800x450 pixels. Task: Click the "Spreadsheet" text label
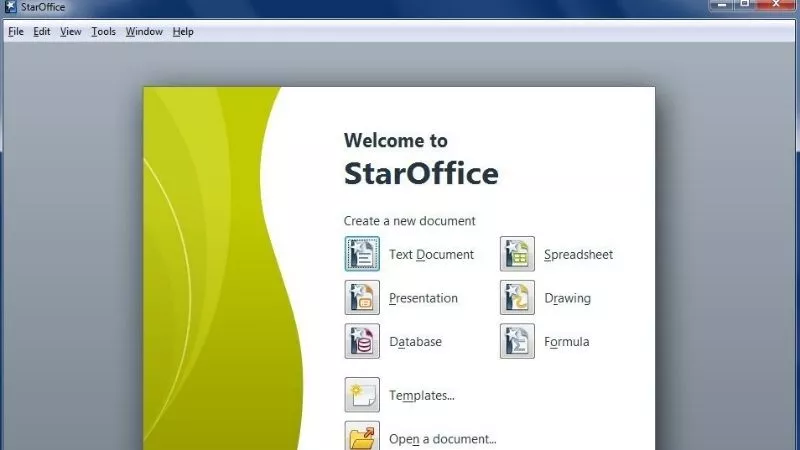pyautogui.click(x=578, y=254)
